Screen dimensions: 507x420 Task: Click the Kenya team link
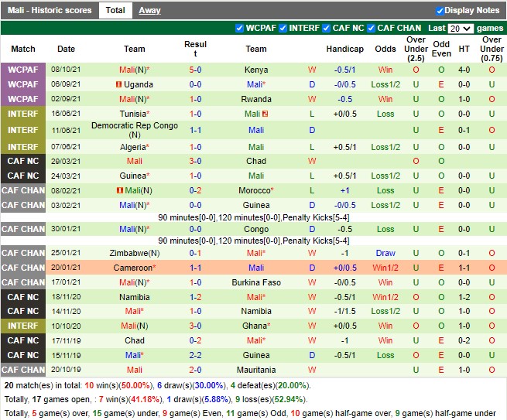[x=256, y=70]
